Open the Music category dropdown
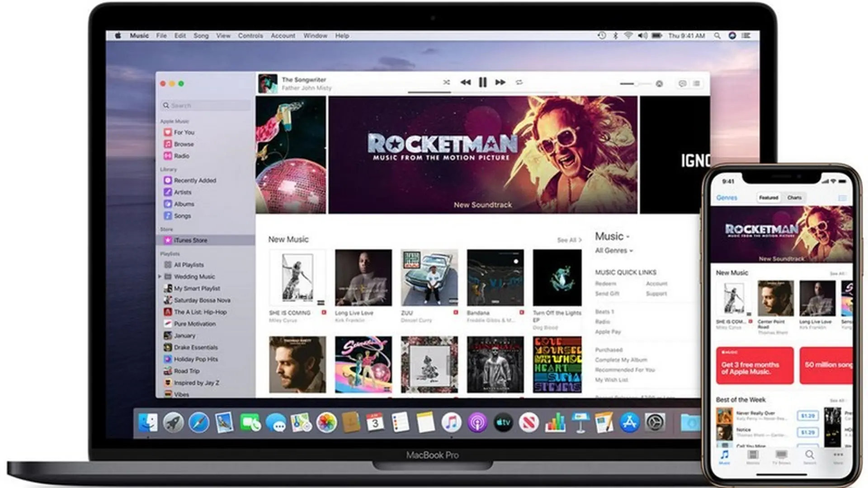The image size is (868, 488). coord(612,236)
